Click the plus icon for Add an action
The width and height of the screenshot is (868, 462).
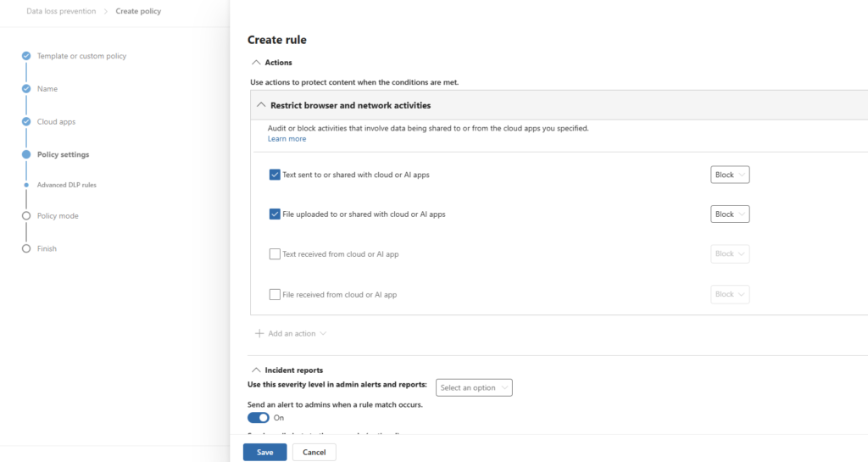(259, 334)
